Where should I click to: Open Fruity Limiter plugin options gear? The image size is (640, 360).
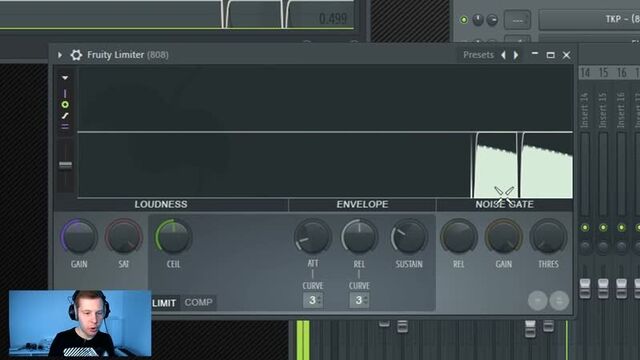(x=76, y=55)
